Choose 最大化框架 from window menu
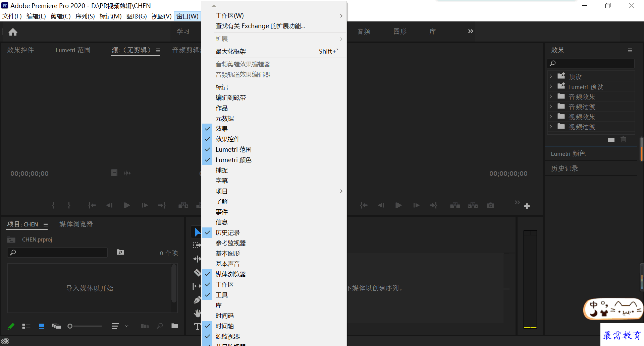644x346 pixels. click(274, 51)
